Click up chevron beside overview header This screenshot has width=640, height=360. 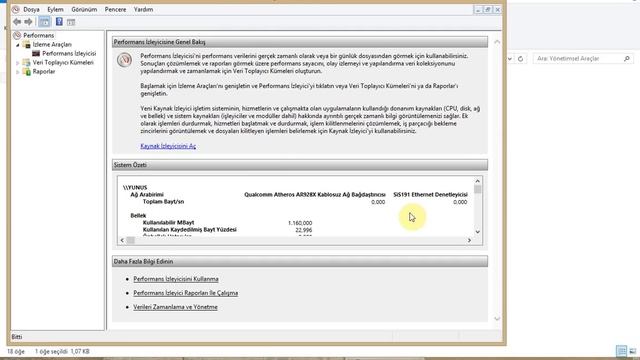tap(497, 42)
